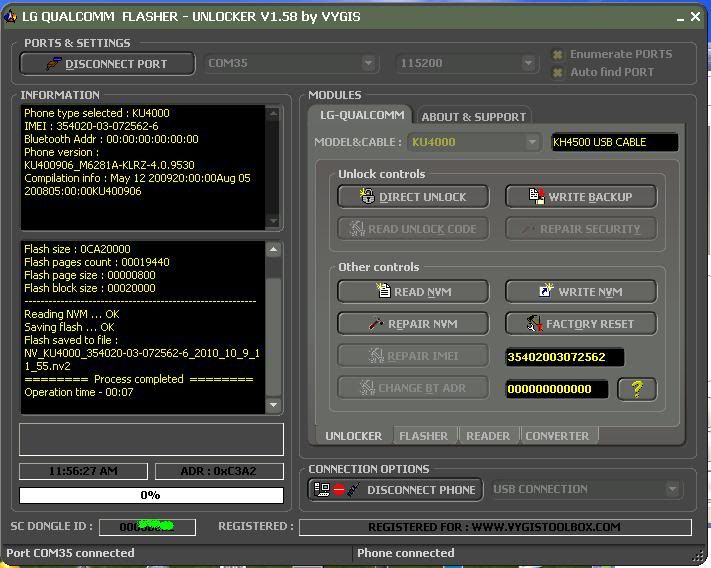Select the UNLOCKER bottom tab
This screenshot has width=711, height=568.
353,436
